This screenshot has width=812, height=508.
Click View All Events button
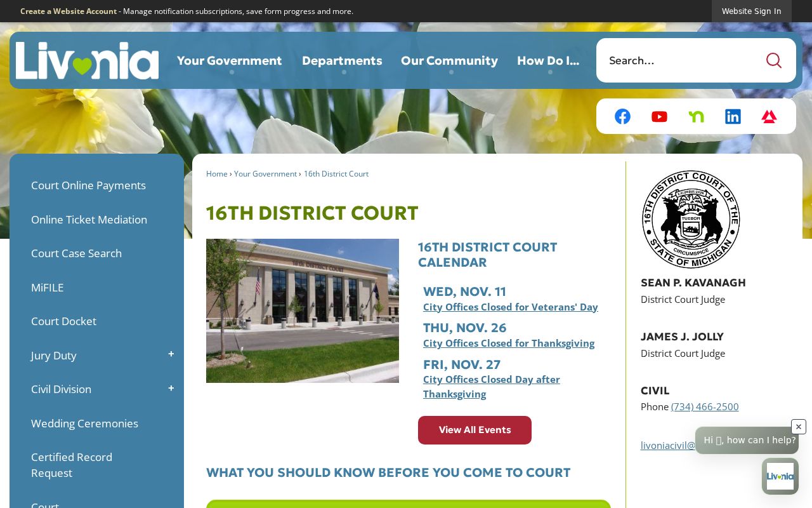(x=475, y=430)
